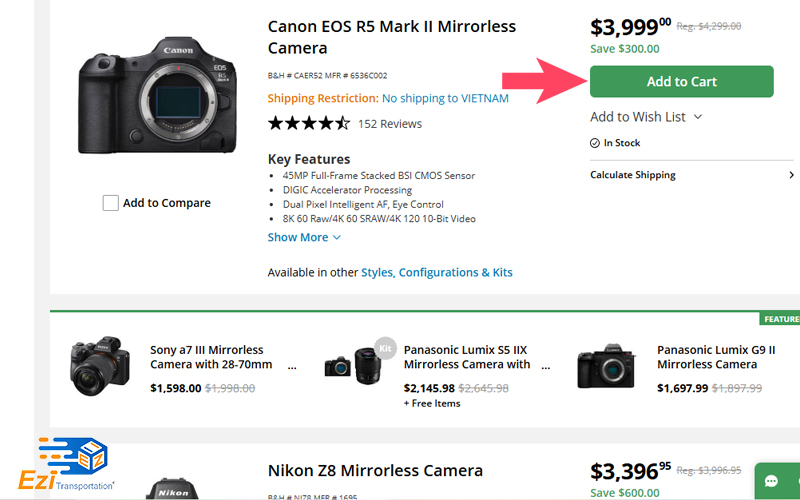Open Styles, Configurations & Kits link

pos(437,272)
